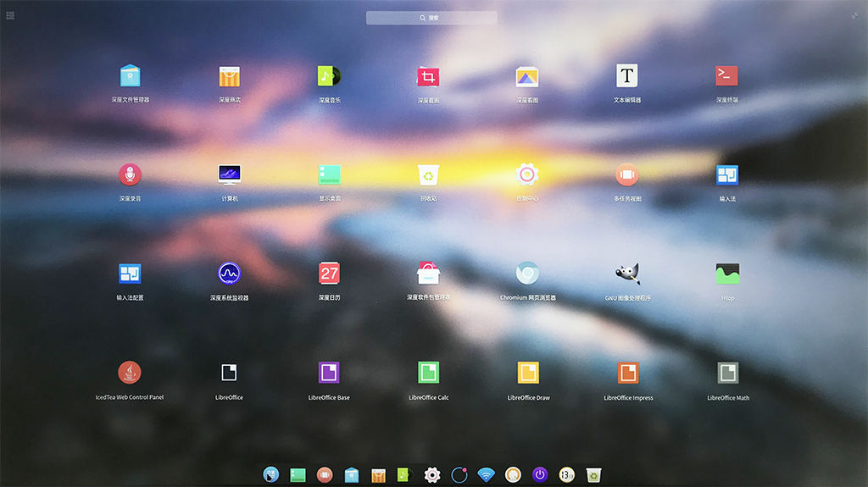Open GNU 图像处理程序 (GIMP)
The height and width of the screenshot is (487, 868).
pos(627,274)
